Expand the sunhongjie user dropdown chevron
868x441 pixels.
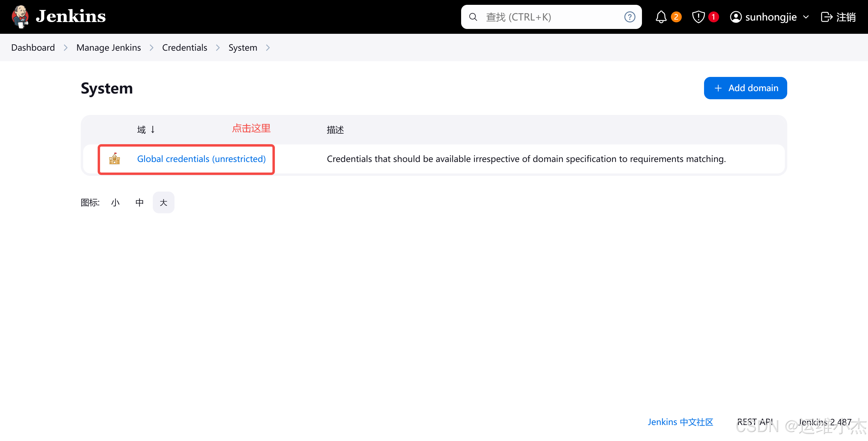pyautogui.click(x=806, y=17)
